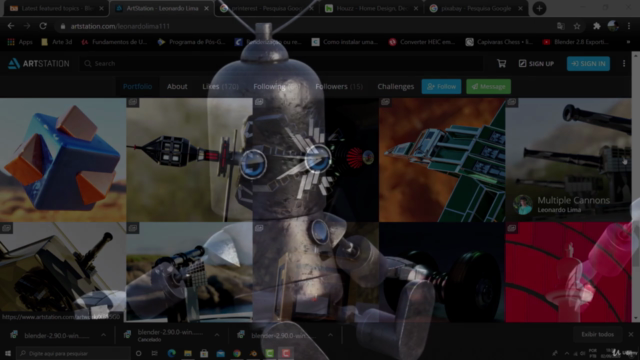The width and height of the screenshot is (640, 360).
Task: Expand options for first blender-2.90.0 download
Action: pyautogui.click(x=104, y=335)
